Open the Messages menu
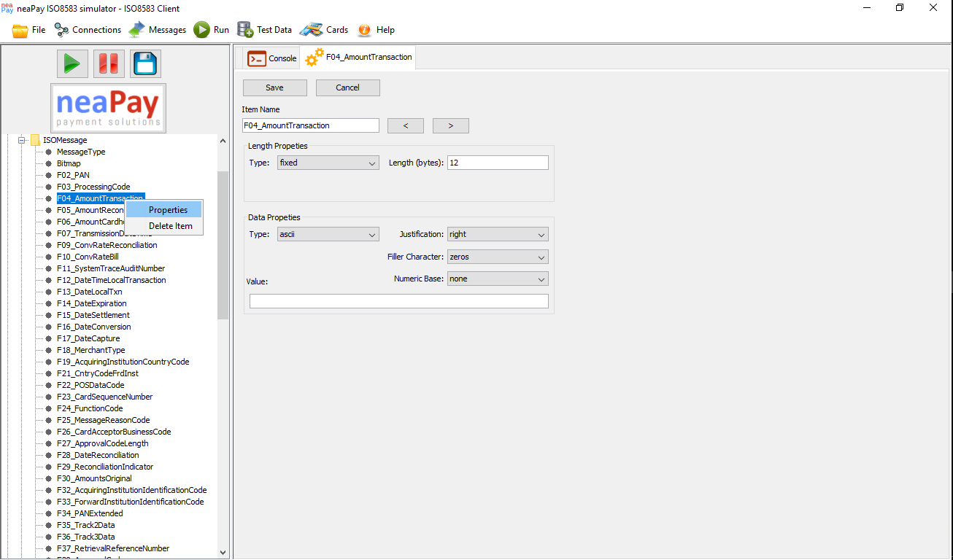Viewport: 953px width, 560px height. pos(158,30)
